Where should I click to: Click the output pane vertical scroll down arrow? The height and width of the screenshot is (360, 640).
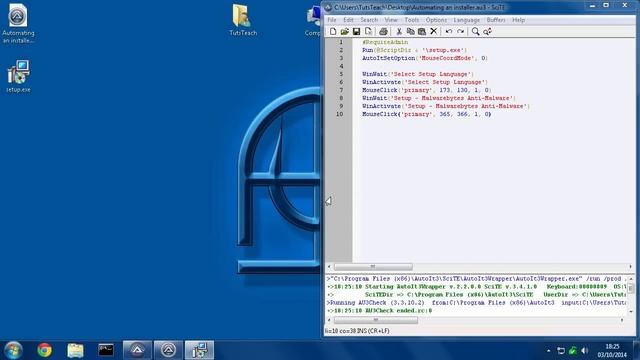[631, 311]
